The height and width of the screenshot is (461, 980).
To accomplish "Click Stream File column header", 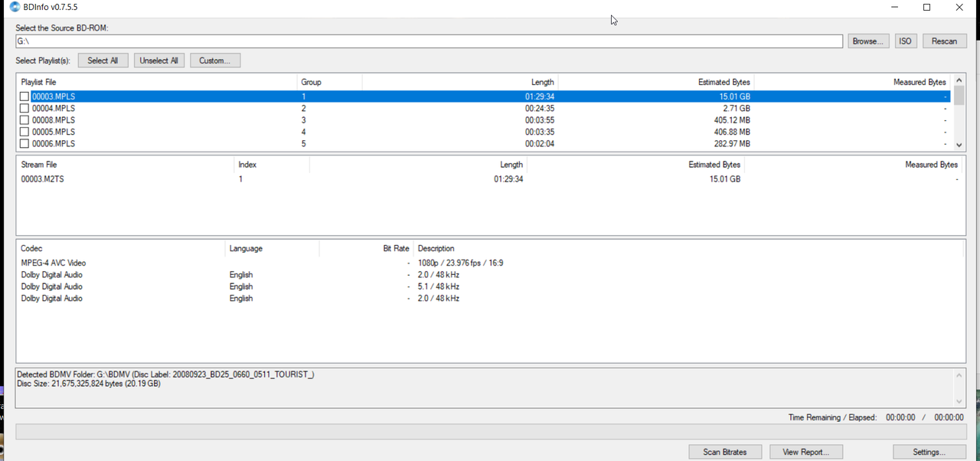I will tap(125, 165).
